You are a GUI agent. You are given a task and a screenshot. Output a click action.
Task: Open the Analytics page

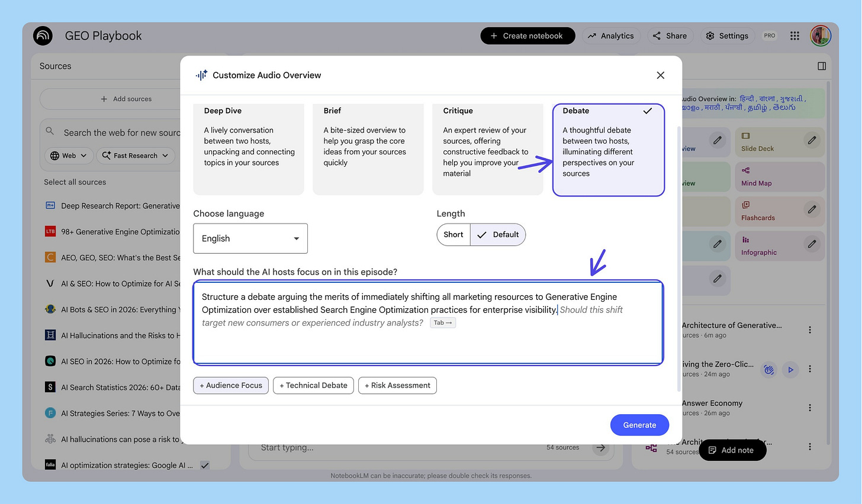pos(611,36)
